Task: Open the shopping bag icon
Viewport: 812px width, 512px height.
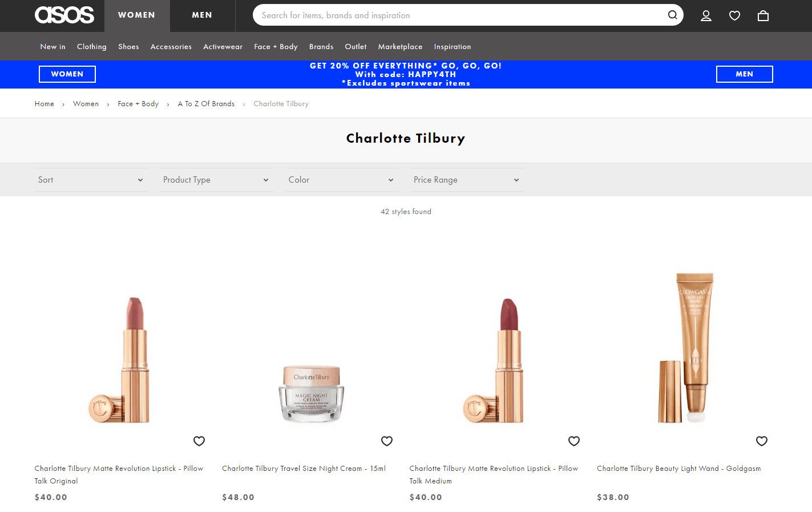Action: click(763, 15)
